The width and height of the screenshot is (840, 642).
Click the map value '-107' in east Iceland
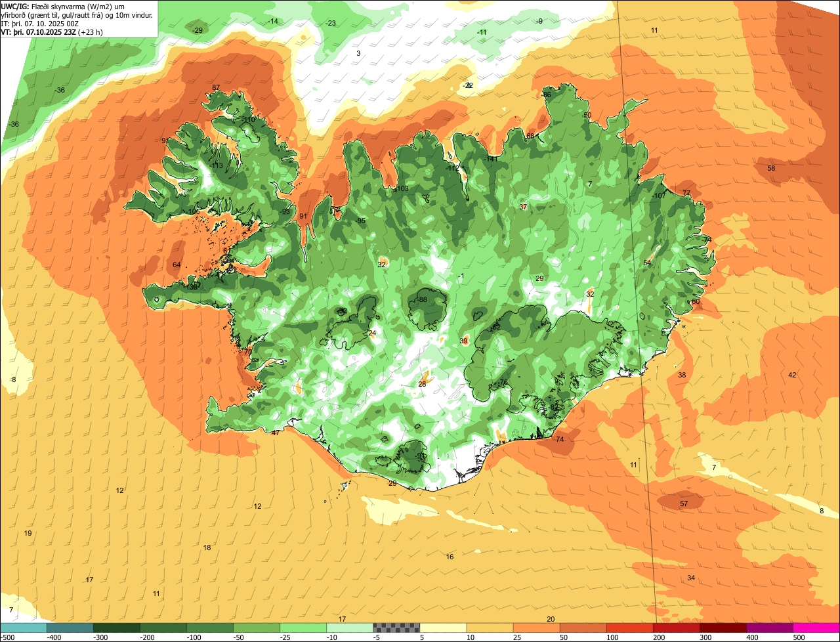pyautogui.click(x=658, y=196)
